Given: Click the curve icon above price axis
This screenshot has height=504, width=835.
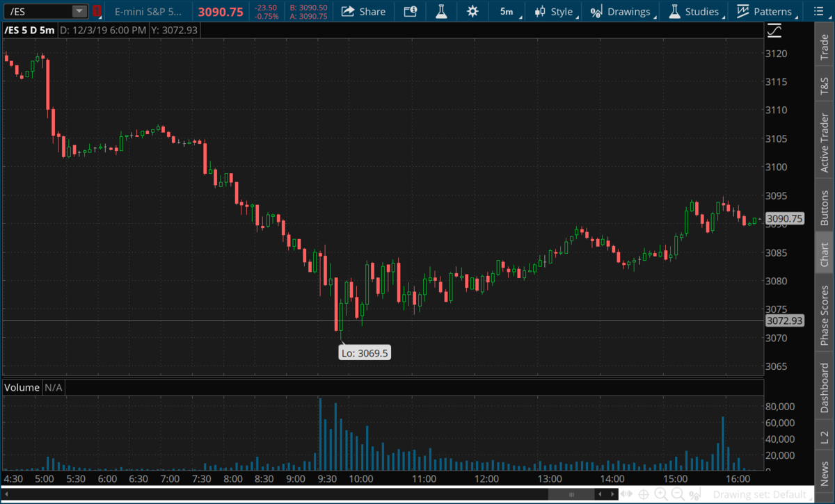Looking at the screenshot, I should [774, 31].
